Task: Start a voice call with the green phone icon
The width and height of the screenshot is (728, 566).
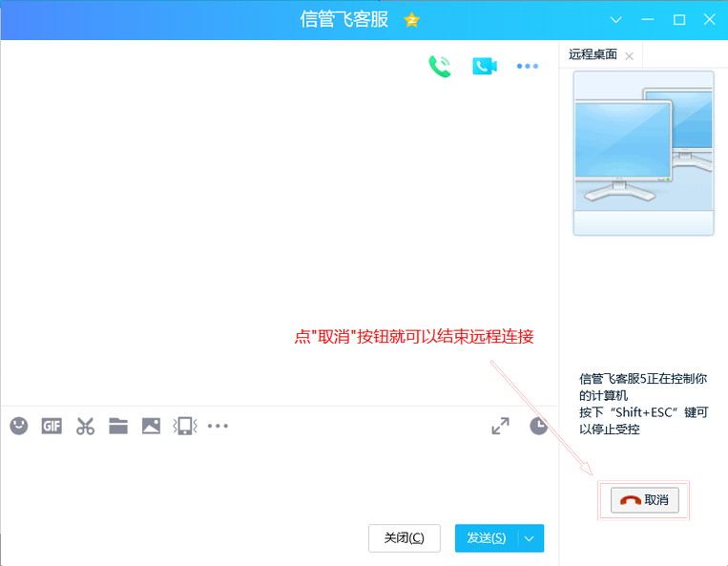Action: pyautogui.click(x=440, y=66)
